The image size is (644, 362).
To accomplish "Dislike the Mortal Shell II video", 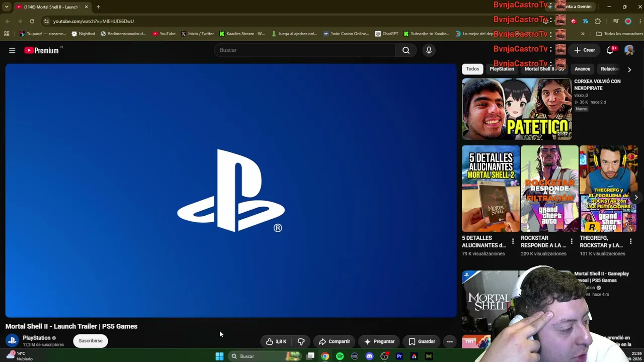I will pyautogui.click(x=301, y=341).
